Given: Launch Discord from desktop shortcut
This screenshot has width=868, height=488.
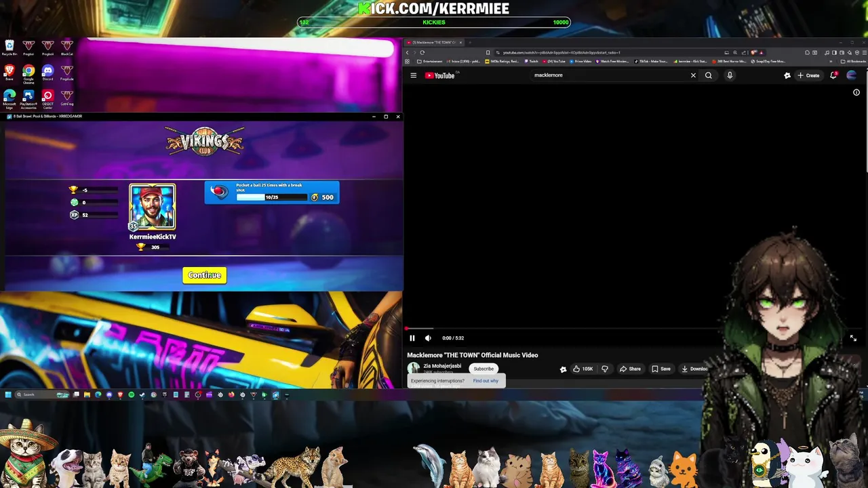Looking at the screenshot, I should [x=47, y=73].
